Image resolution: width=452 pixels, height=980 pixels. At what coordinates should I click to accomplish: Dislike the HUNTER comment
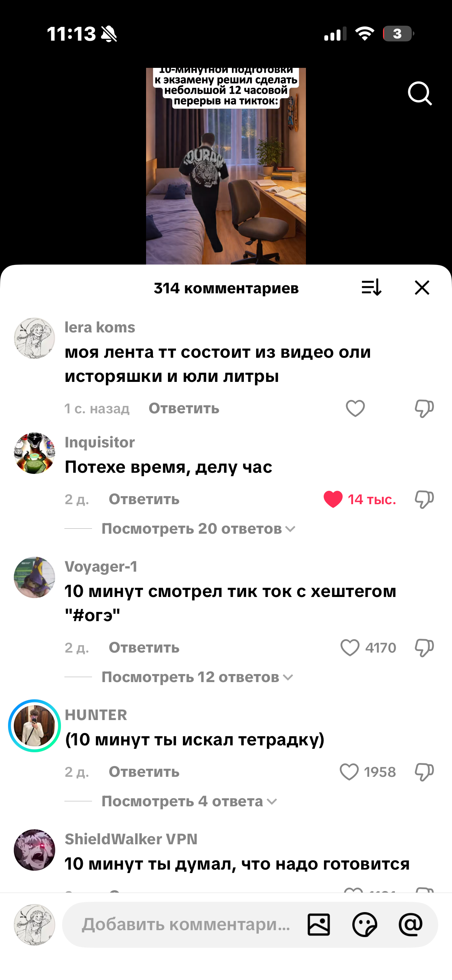click(424, 772)
